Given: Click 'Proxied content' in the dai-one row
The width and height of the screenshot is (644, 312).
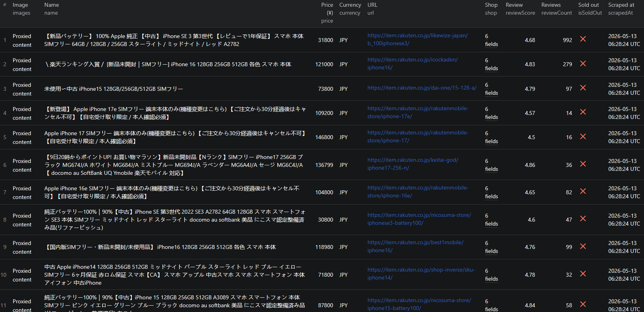Looking at the screenshot, I should tap(22, 89).
